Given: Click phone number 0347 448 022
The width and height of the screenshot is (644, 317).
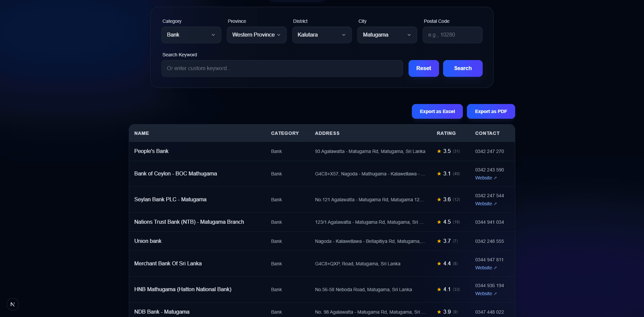Looking at the screenshot, I should pos(489,312).
